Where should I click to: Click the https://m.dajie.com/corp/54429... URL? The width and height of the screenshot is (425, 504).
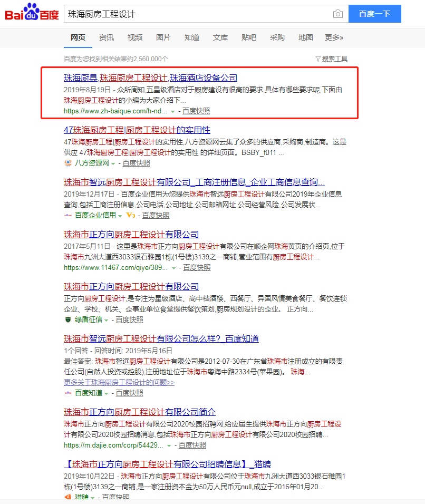113,445
